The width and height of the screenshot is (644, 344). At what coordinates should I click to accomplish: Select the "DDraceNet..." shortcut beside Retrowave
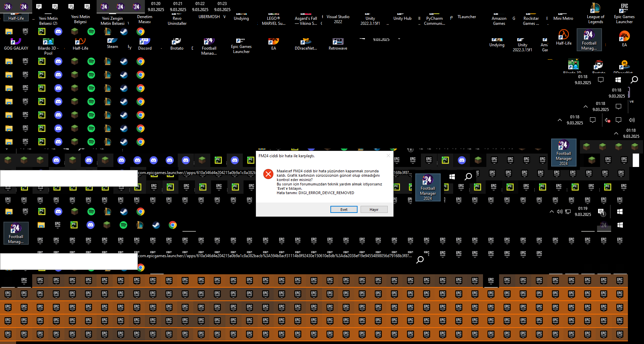coord(306,45)
